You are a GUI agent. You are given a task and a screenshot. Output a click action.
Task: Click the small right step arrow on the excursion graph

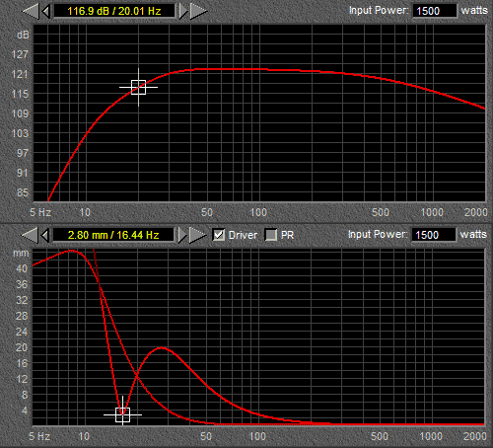tap(182, 235)
